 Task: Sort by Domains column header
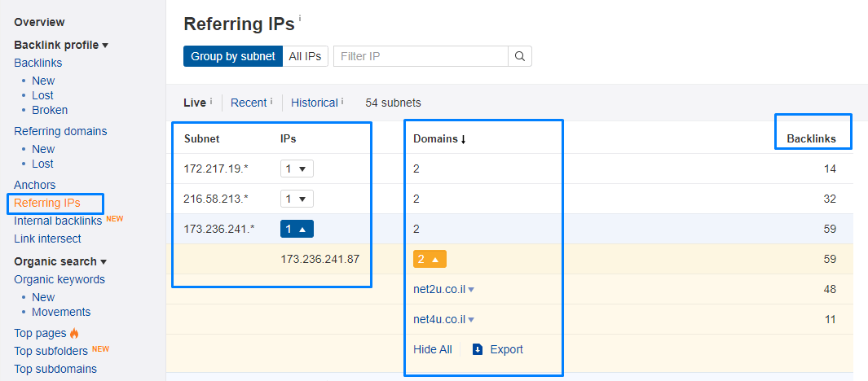[x=439, y=138]
